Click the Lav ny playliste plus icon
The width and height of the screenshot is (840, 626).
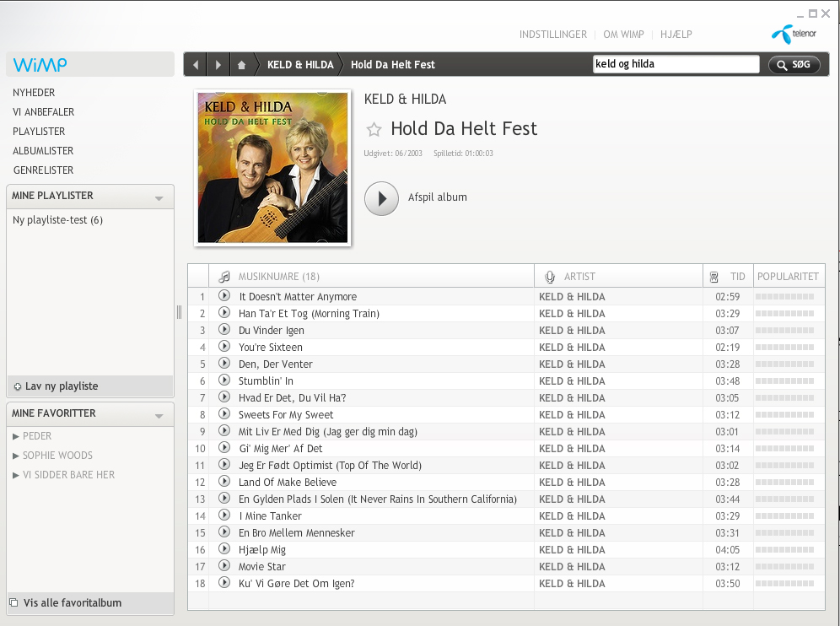(18, 386)
